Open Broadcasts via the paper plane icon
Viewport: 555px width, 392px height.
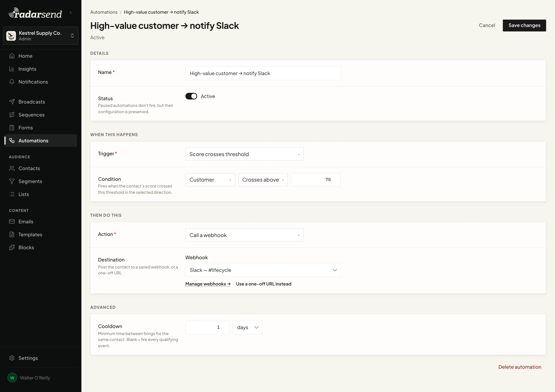[x=12, y=102]
